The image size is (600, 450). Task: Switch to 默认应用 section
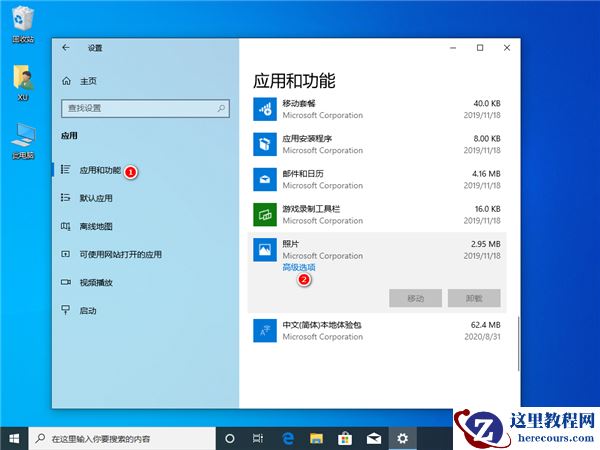coord(96,198)
